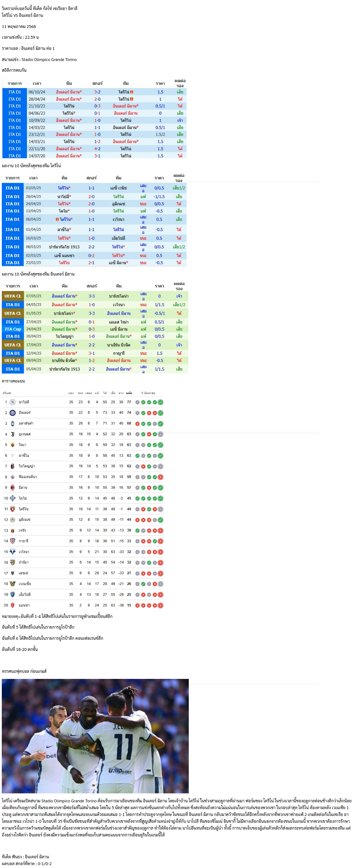Click Inter's 74 points value
The height and width of the screenshot is (868, 356).
(129, 413)
